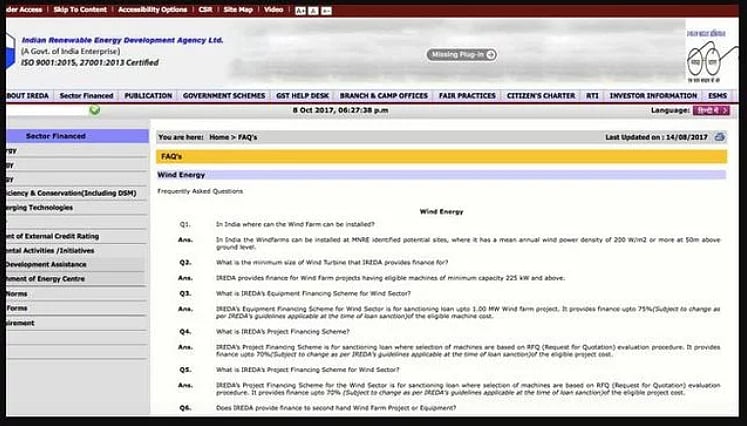
Task: Switch language to Hindi
Action: (x=711, y=110)
